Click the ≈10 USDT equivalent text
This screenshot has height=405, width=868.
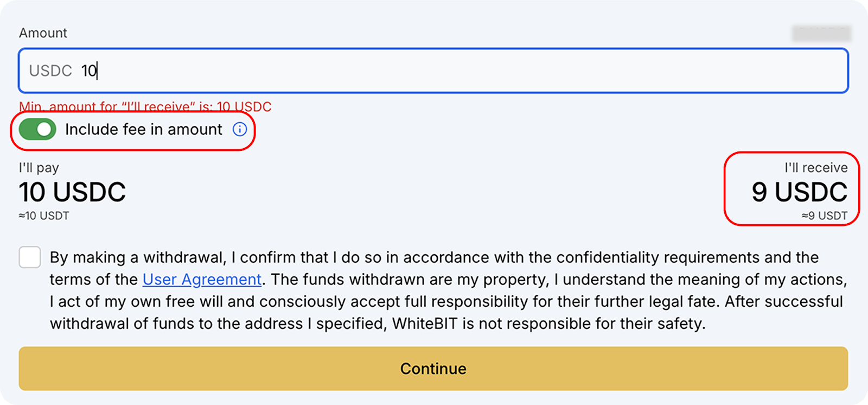(44, 216)
